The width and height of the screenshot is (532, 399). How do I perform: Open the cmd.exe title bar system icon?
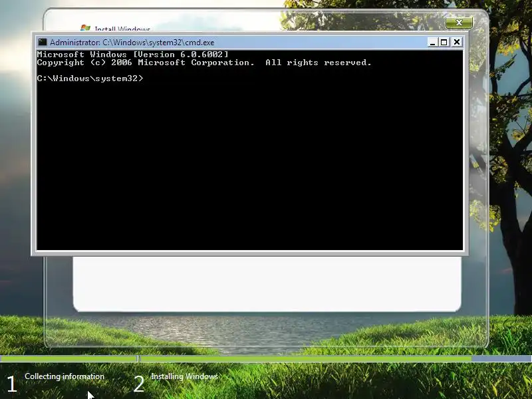coord(43,42)
